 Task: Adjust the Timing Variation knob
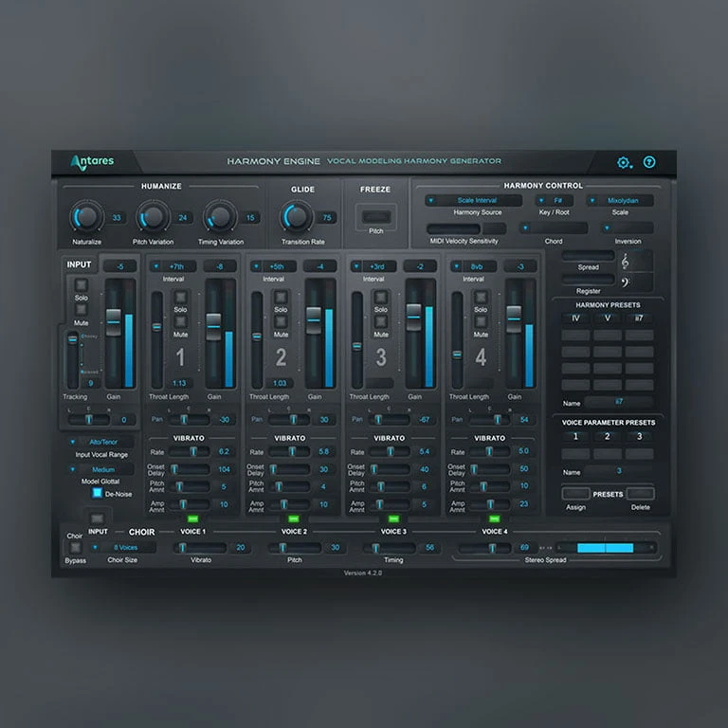(220, 216)
